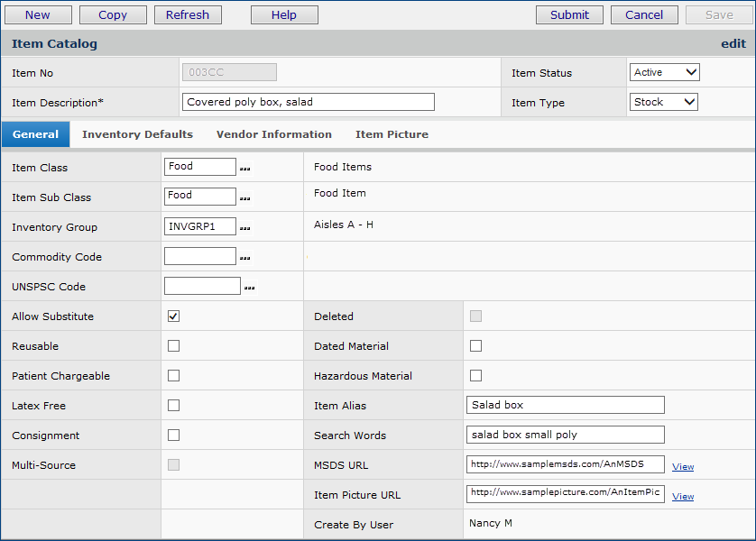Open the Inventory Group lookup ellipsis
Viewport: 756px width, 541px height.
[244, 228]
